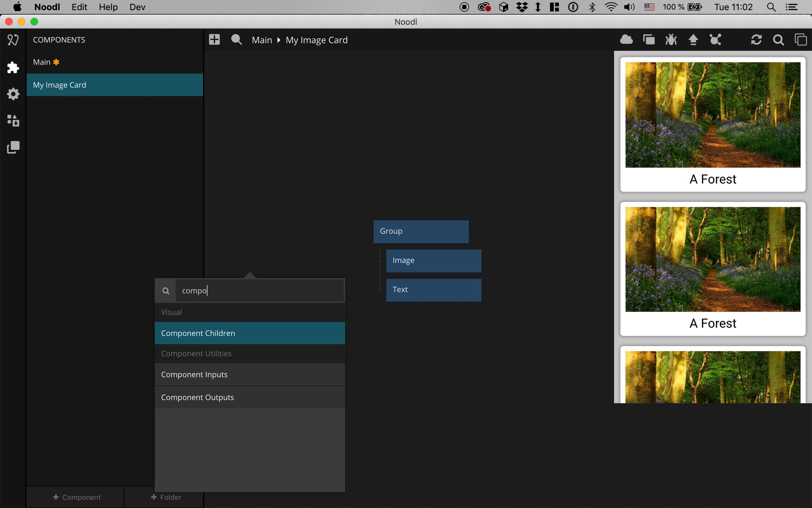Viewport: 812px width, 508px height.
Task: Open the Help menu
Action: pyautogui.click(x=108, y=7)
